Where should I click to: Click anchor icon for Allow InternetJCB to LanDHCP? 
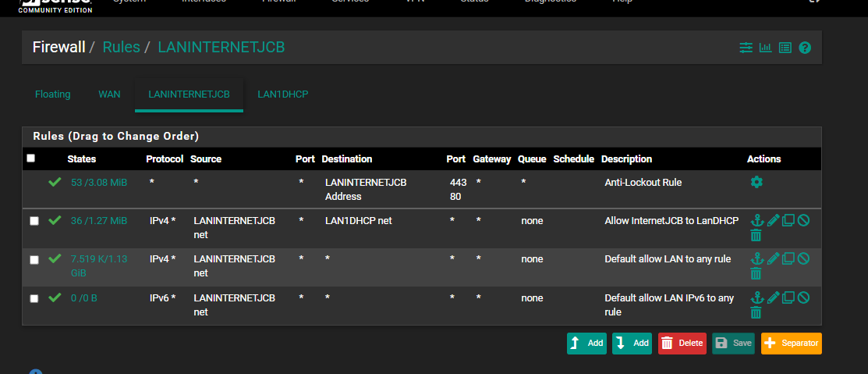pos(756,220)
